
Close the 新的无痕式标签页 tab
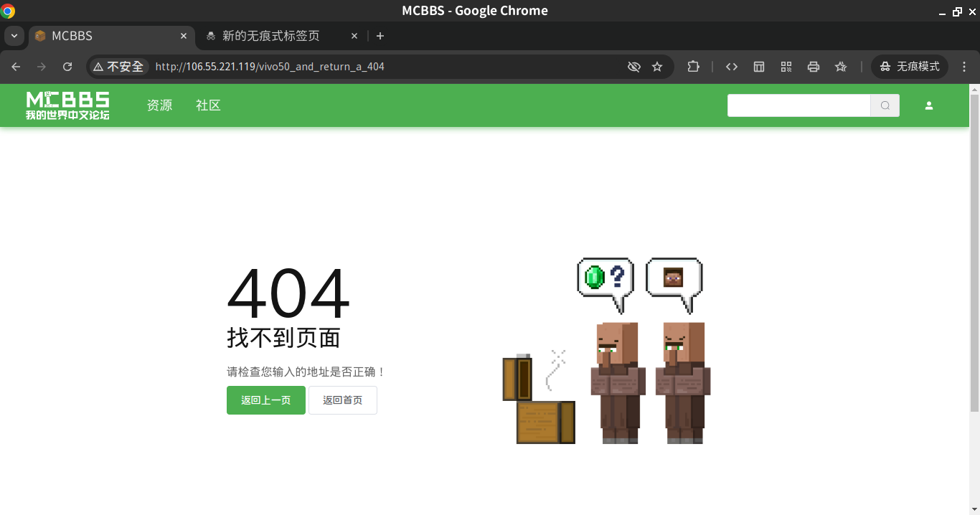pyautogui.click(x=354, y=36)
